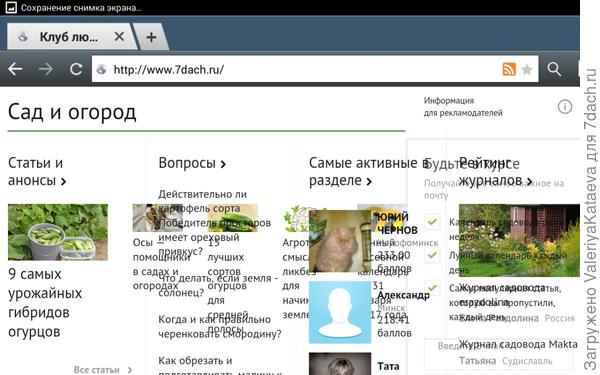
Task: Click the information circle icon
Action: 565,107
